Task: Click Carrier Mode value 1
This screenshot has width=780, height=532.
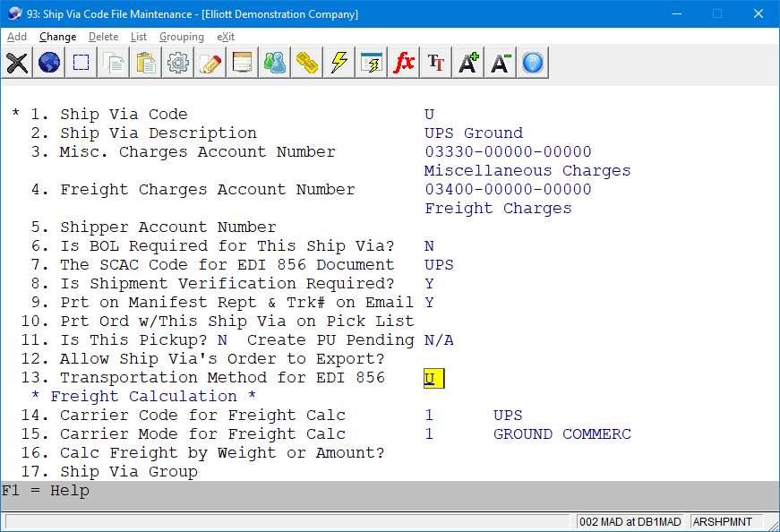Action: pyautogui.click(x=429, y=434)
